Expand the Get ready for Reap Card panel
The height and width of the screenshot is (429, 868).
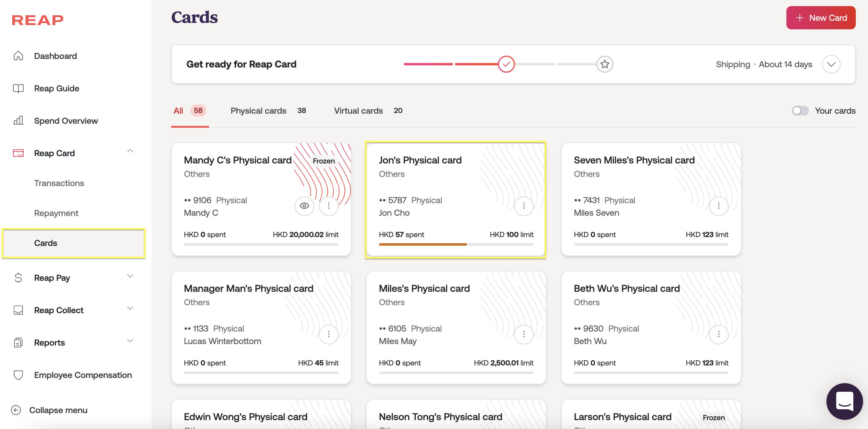831,64
